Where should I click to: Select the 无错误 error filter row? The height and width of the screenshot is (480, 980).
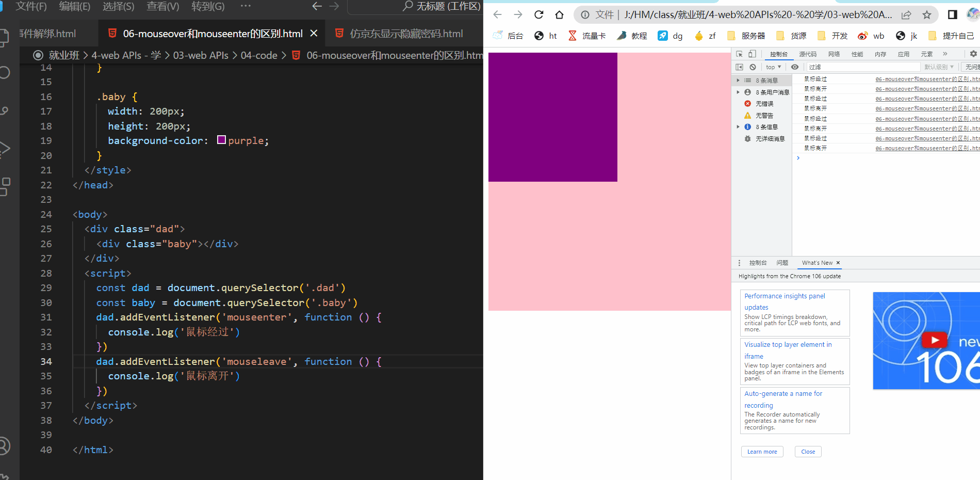click(762, 104)
